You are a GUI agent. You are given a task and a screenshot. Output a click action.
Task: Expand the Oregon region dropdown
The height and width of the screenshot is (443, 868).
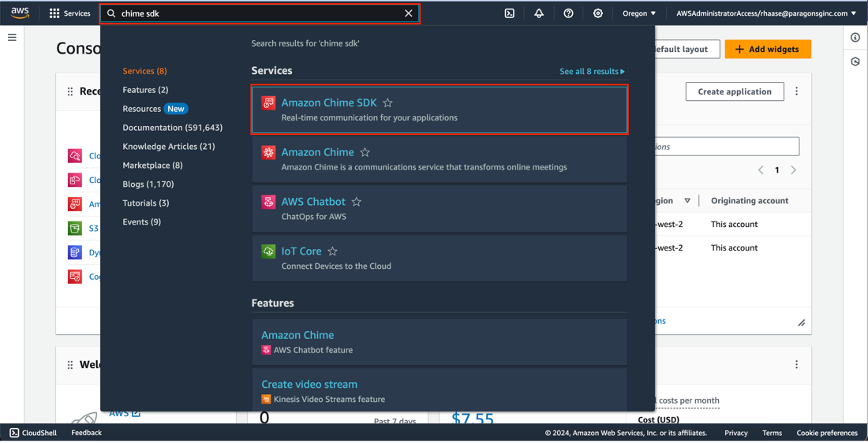pos(639,13)
